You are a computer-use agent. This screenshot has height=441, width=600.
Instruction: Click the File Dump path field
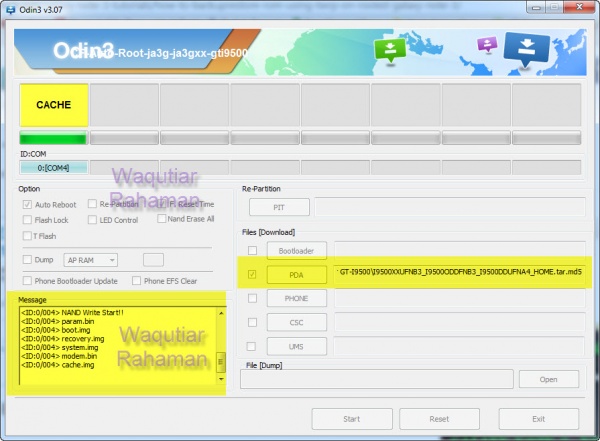pyautogui.click(x=377, y=379)
